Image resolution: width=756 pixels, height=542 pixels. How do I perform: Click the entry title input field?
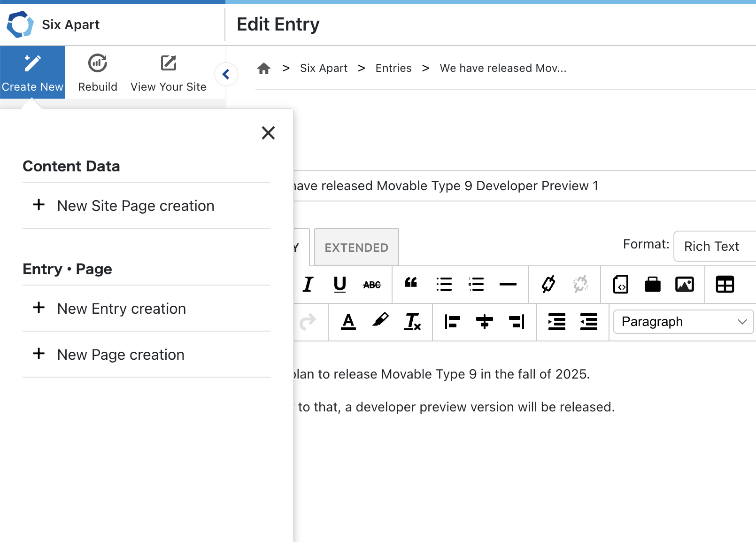[525, 186]
